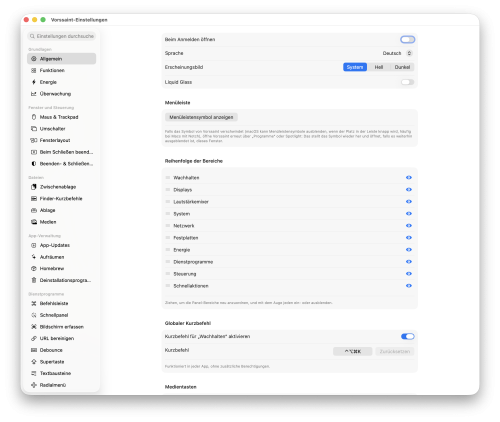Click the Funktionen grid icon
The height and width of the screenshot is (422, 500).
pyautogui.click(x=34, y=70)
